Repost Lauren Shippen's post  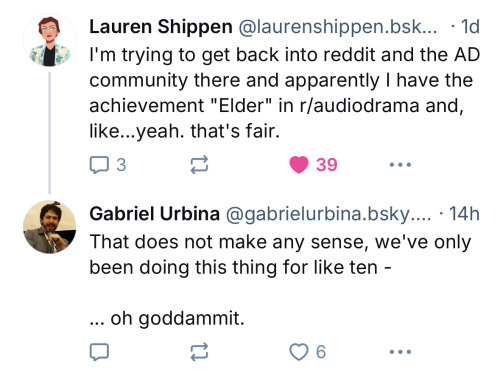click(199, 165)
